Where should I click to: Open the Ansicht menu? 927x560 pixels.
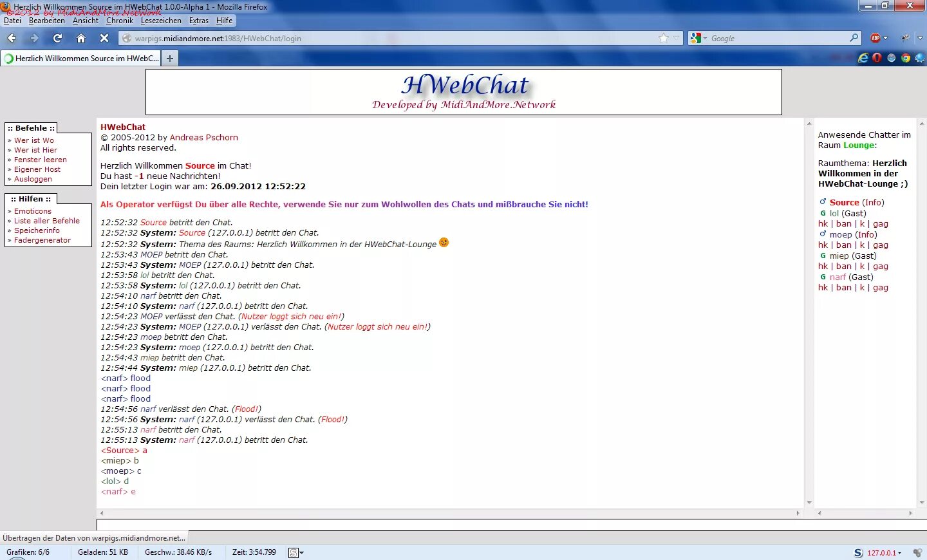tap(86, 21)
